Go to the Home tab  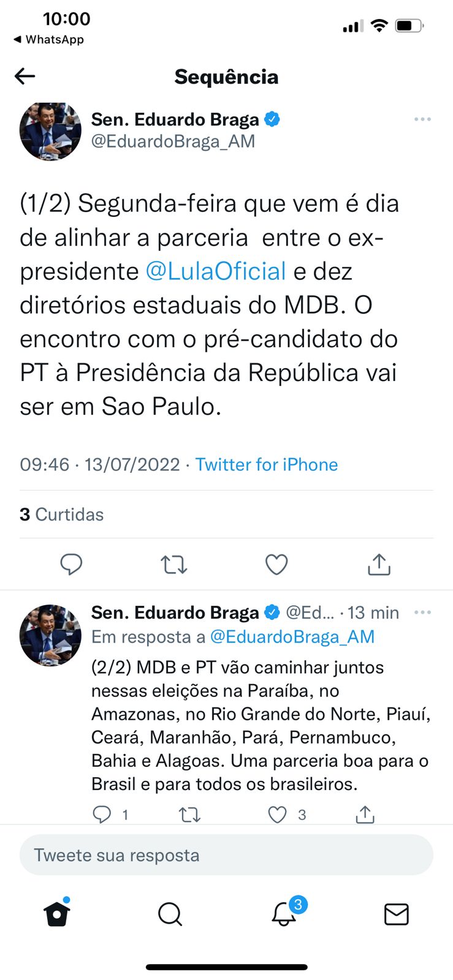tap(57, 914)
